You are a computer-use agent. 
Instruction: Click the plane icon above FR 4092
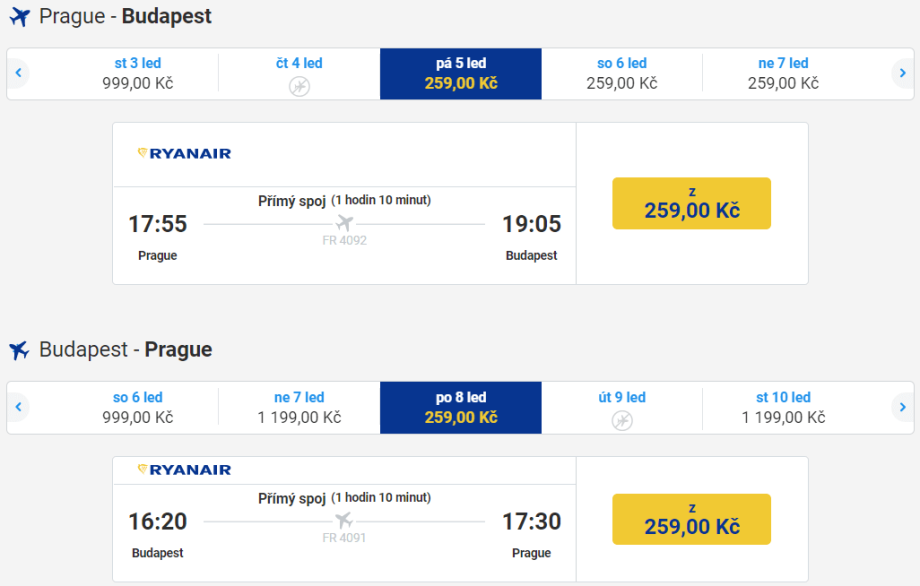pyautogui.click(x=345, y=222)
